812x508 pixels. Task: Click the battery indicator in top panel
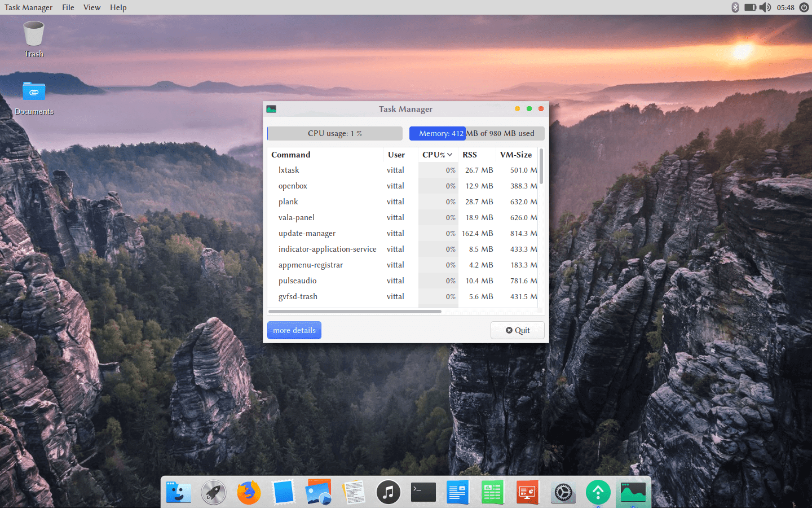pyautogui.click(x=750, y=7)
